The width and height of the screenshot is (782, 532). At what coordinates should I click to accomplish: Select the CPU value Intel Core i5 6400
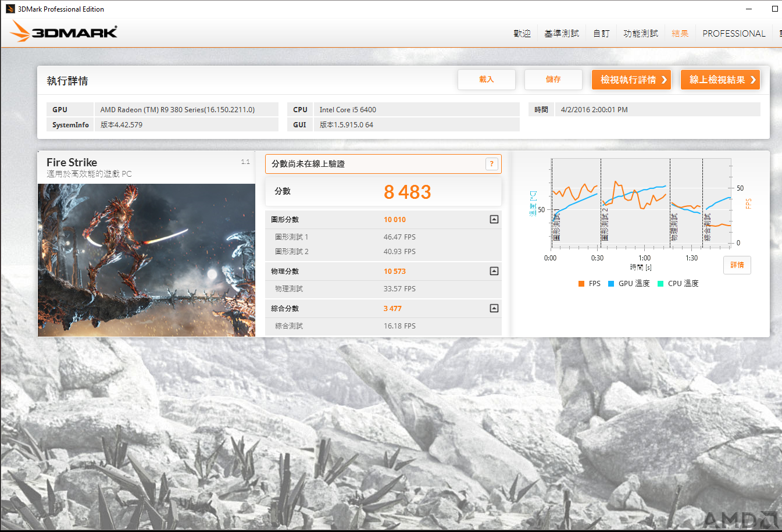click(348, 109)
